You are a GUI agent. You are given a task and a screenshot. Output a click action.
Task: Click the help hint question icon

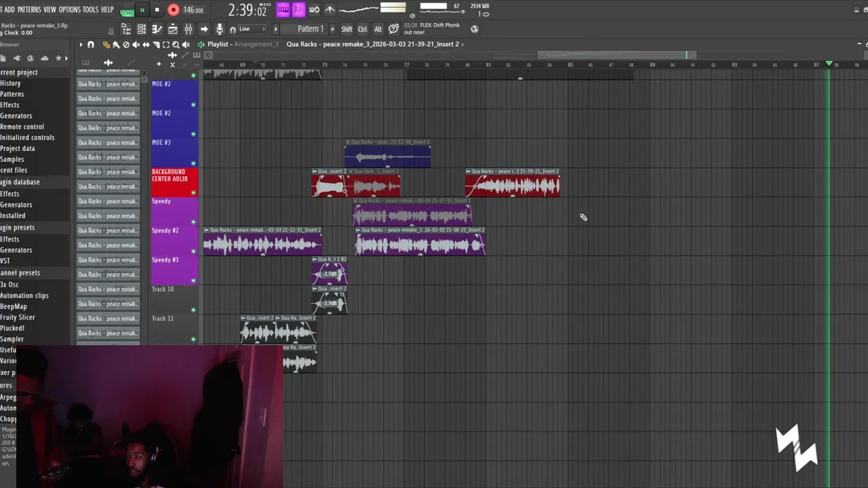tap(394, 29)
